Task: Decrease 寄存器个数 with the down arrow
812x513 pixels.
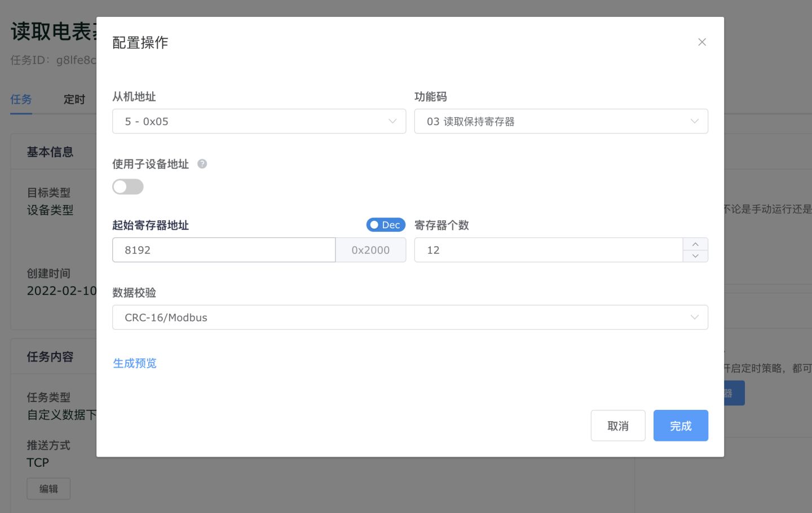Action: click(x=695, y=256)
